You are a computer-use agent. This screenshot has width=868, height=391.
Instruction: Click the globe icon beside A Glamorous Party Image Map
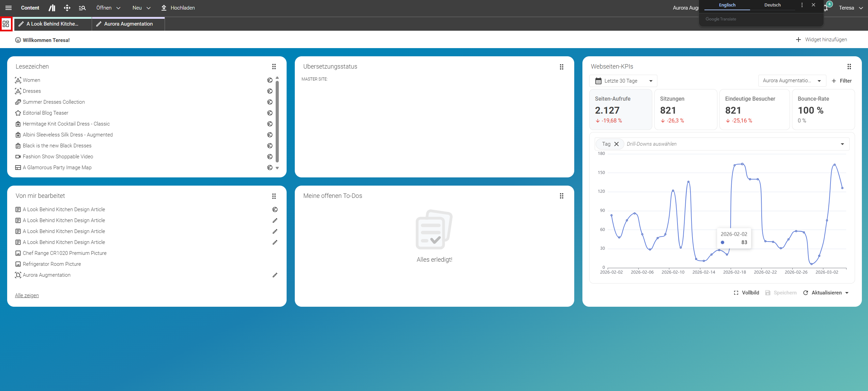270,168
